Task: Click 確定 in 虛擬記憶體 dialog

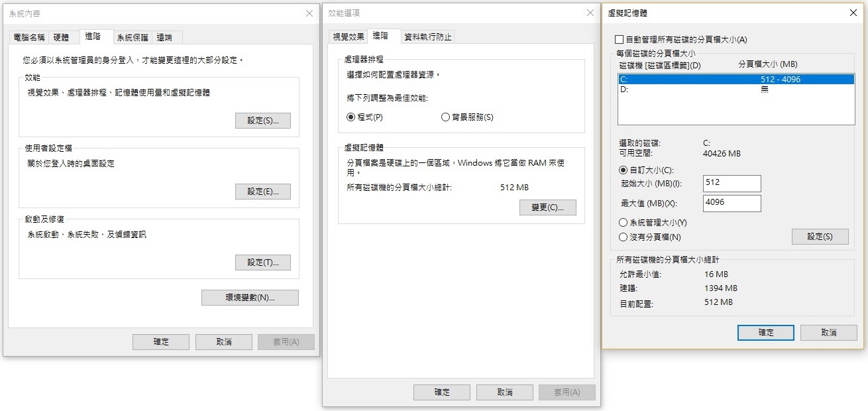Action: [766, 333]
